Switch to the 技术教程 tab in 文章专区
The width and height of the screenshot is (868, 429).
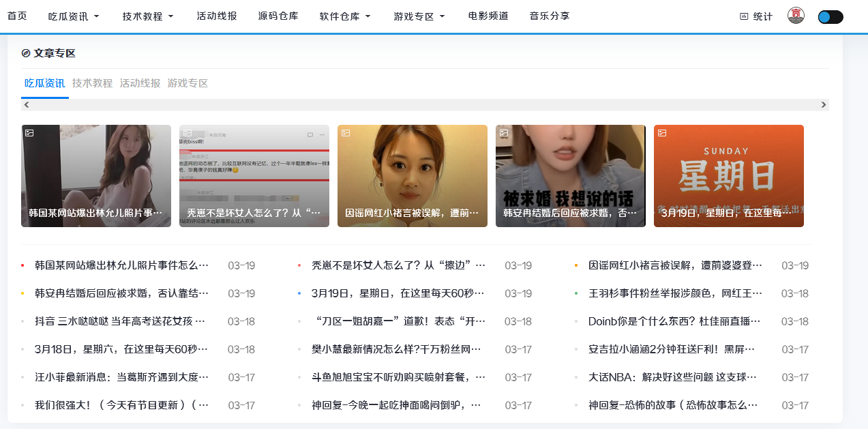(x=92, y=83)
